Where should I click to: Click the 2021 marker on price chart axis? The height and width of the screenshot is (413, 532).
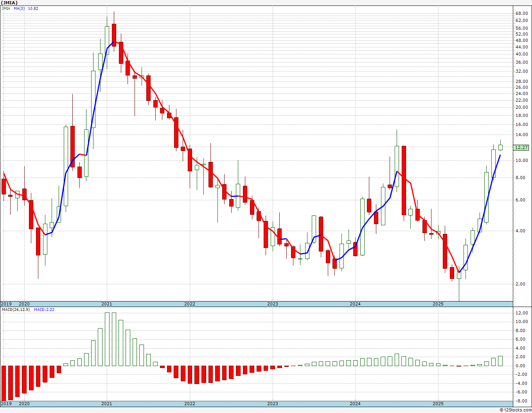click(x=107, y=304)
